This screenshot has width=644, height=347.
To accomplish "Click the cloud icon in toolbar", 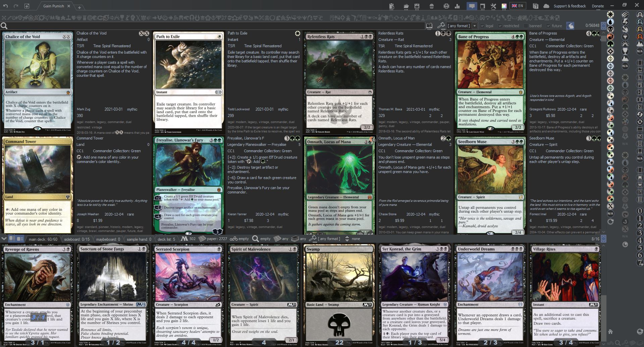I will click(546, 6).
